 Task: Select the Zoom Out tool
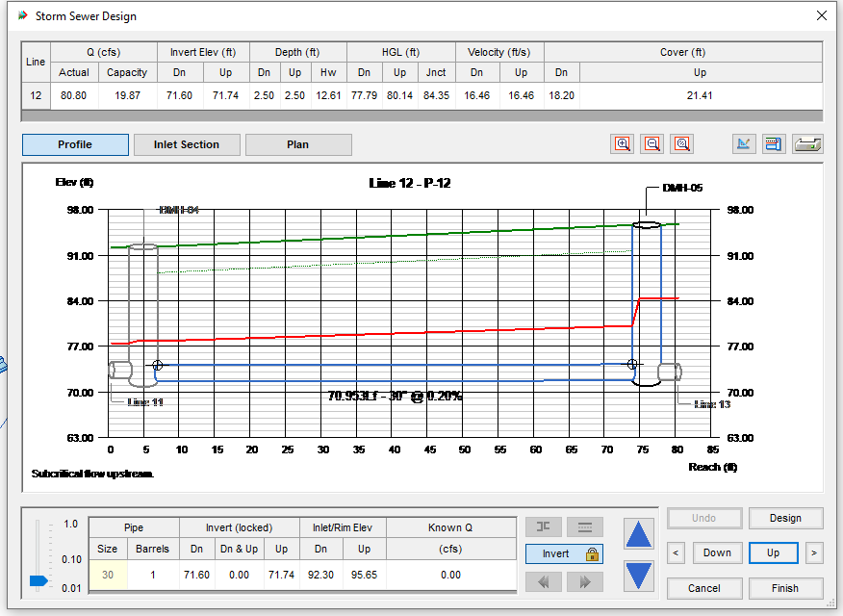[652, 143]
